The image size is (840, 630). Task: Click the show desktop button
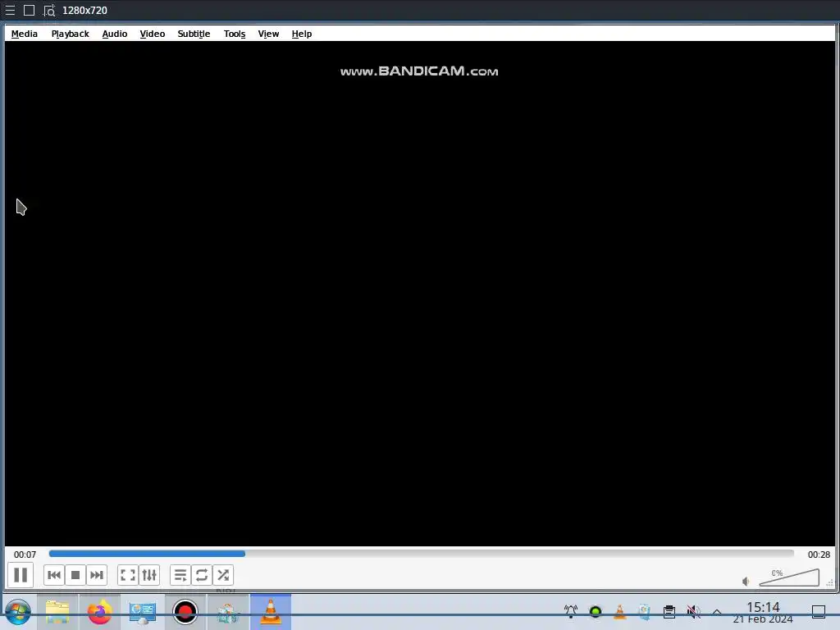tap(819, 611)
